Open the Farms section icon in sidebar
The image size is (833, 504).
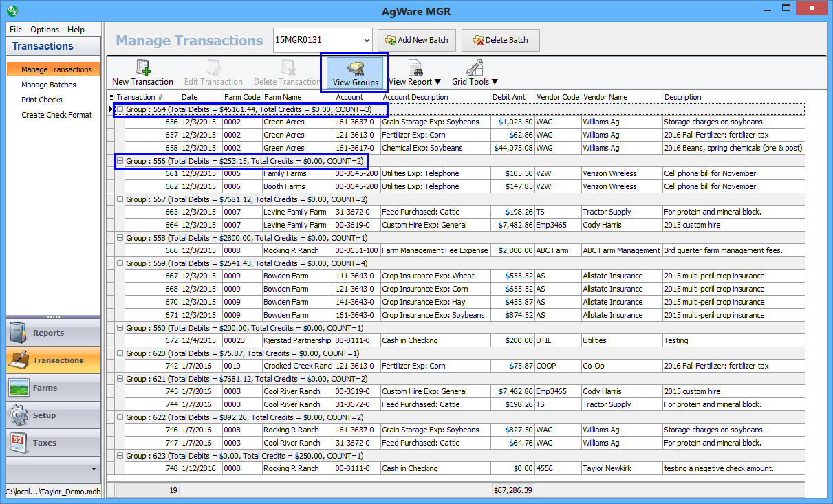click(21, 388)
